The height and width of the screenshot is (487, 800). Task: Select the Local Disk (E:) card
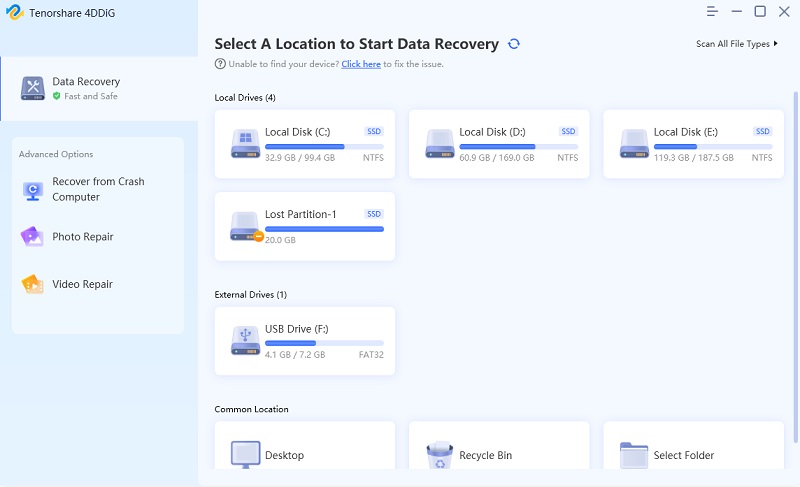tap(693, 144)
